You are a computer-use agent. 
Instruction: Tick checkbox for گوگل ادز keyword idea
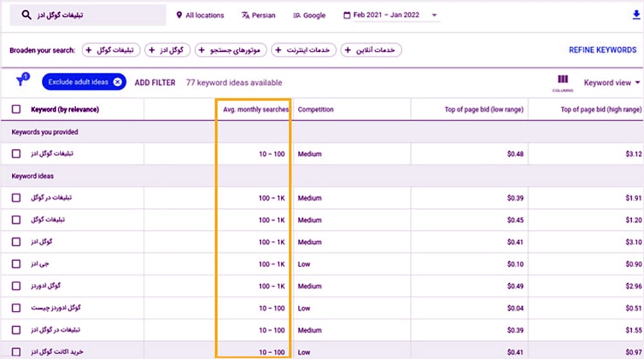point(16,242)
